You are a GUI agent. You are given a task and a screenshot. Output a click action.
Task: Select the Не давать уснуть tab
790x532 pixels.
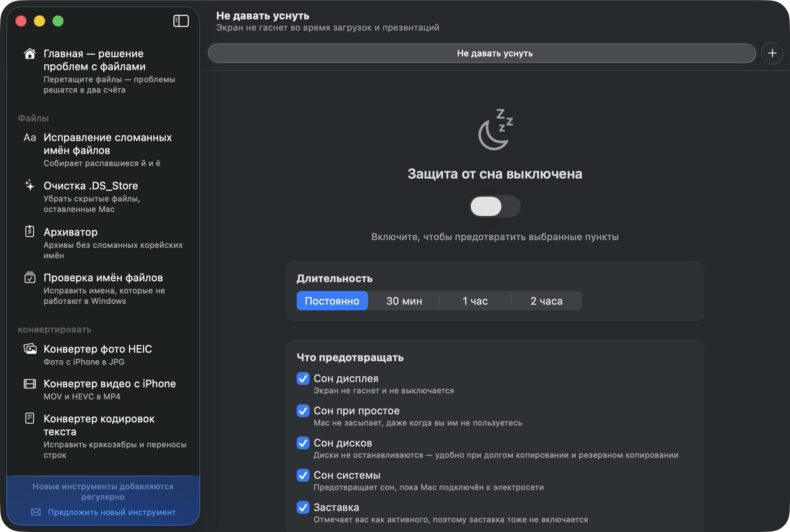pyautogui.click(x=482, y=53)
